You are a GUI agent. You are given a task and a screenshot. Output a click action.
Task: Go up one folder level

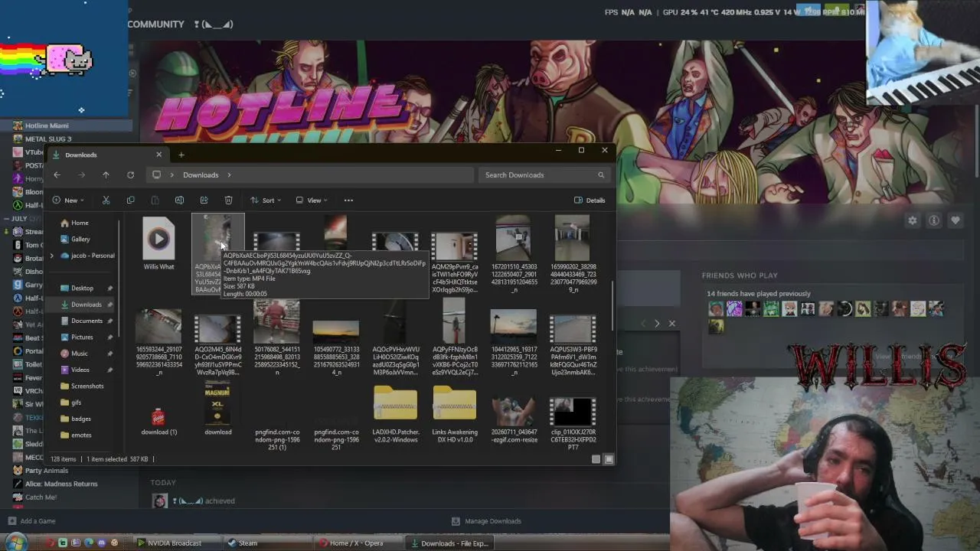[x=106, y=175]
